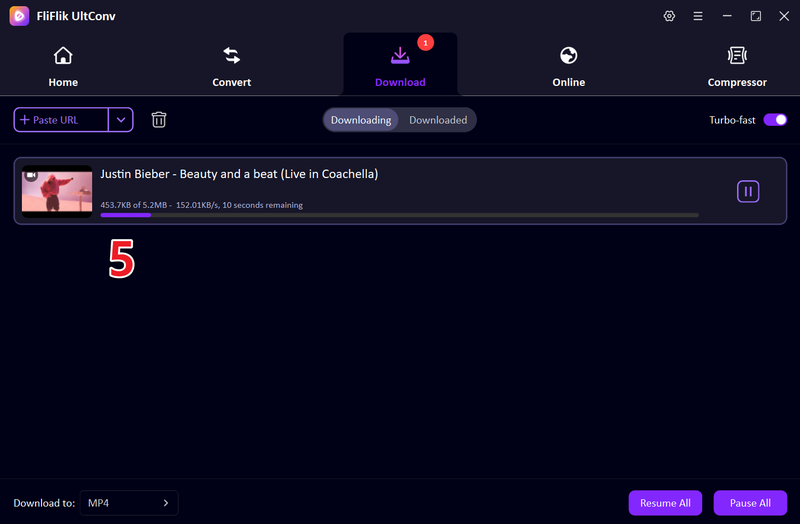Open the Compressor tab
The image size is (800, 524).
coord(737,66)
